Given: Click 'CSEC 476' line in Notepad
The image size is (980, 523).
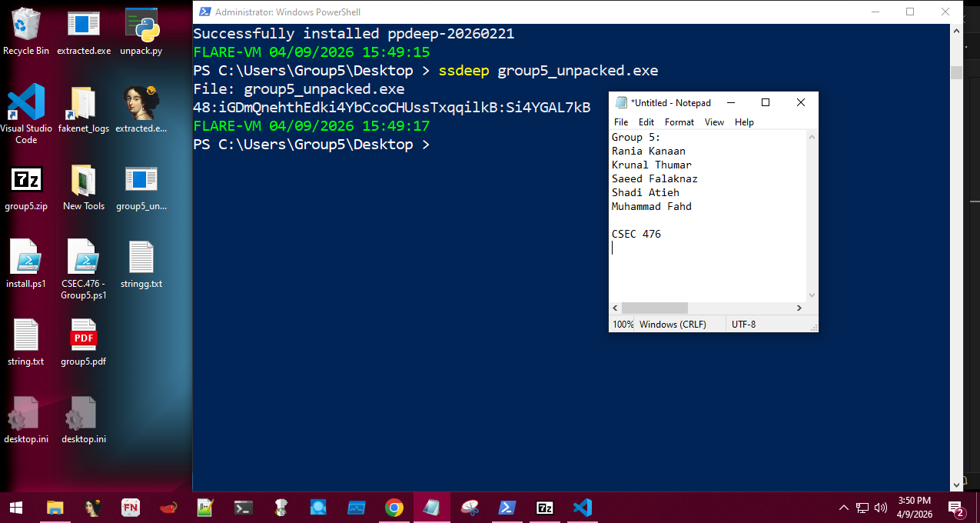Looking at the screenshot, I should tap(636, 234).
